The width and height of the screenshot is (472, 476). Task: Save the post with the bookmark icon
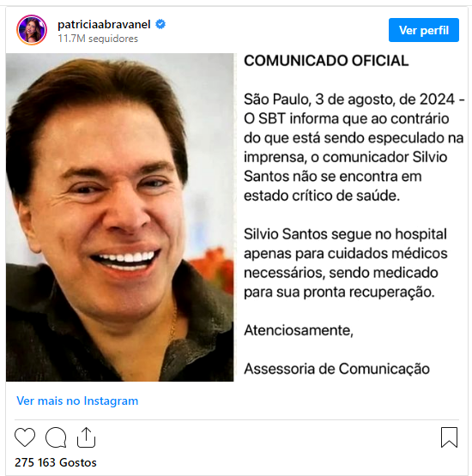[449, 437]
